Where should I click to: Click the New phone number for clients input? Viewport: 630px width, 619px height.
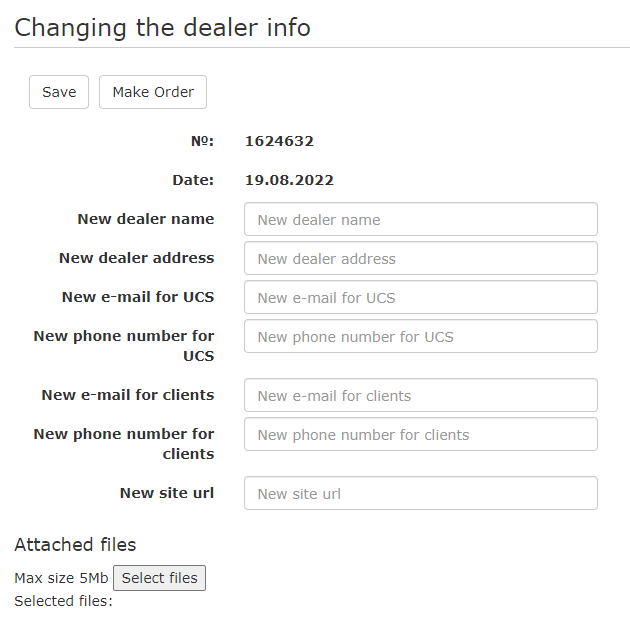(420, 435)
